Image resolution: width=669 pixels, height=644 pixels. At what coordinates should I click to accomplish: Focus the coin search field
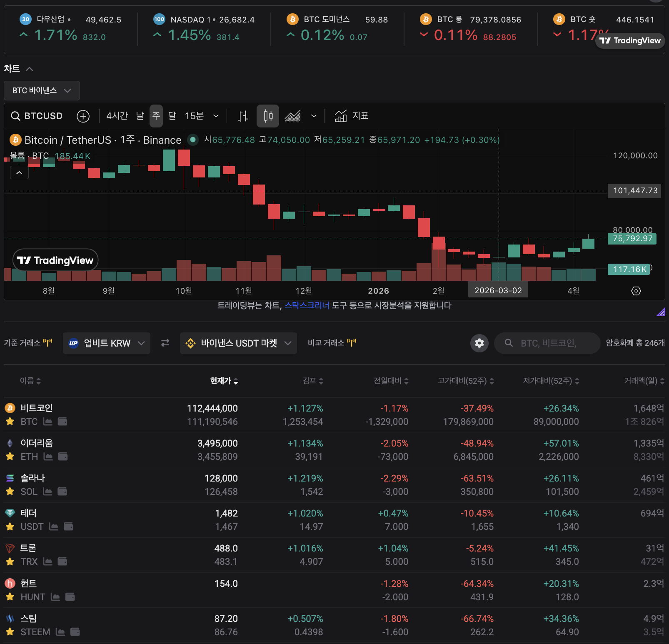click(547, 343)
